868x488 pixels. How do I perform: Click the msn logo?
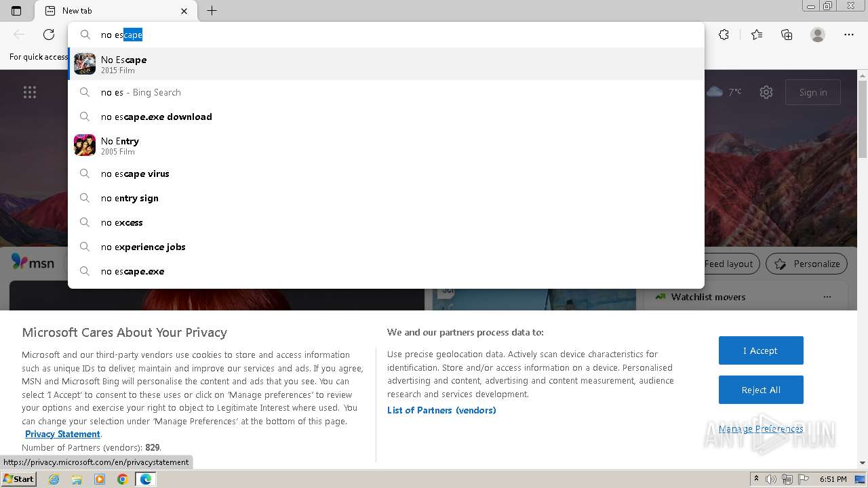pos(33,262)
